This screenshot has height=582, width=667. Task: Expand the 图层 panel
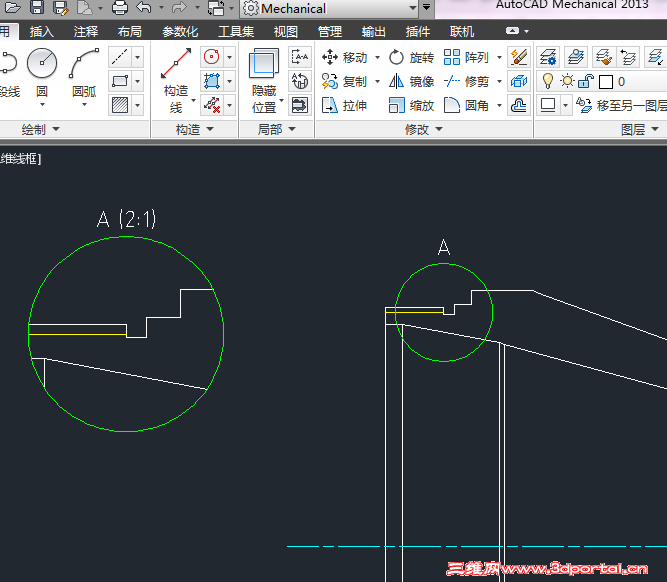point(639,129)
